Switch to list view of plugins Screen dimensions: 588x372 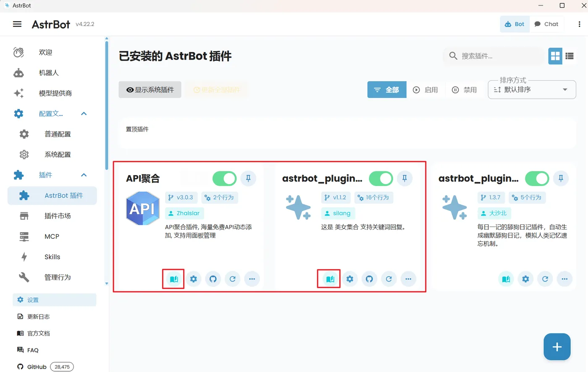[x=570, y=56]
